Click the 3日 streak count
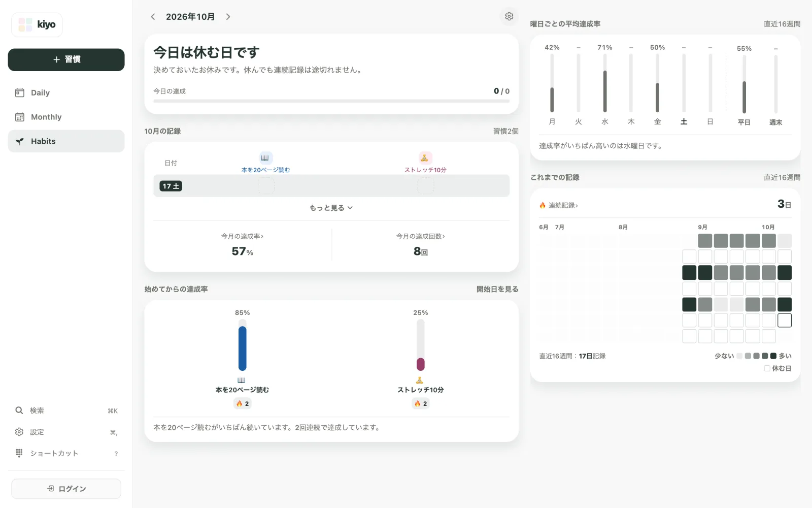This screenshot has height=508, width=812. coord(784,204)
